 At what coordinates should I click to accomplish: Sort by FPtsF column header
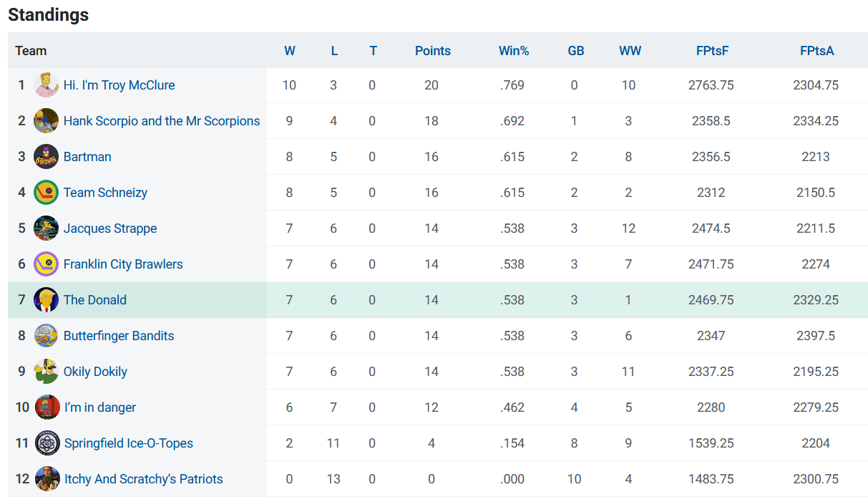712,51
